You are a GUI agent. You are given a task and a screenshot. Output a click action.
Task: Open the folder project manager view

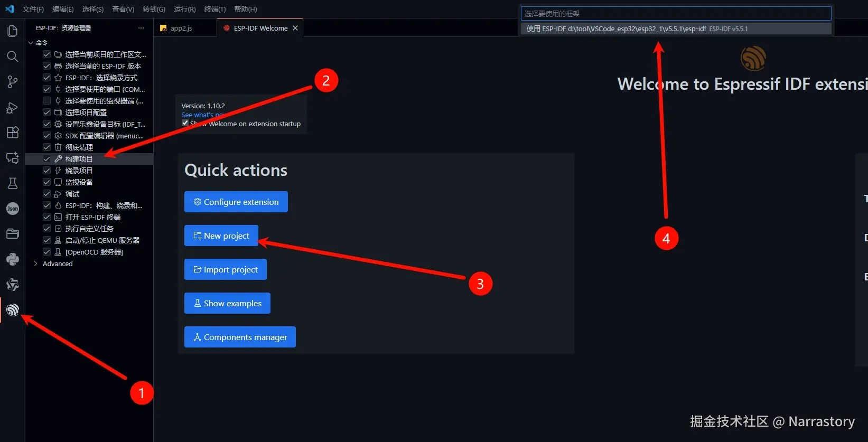[12, 234]
